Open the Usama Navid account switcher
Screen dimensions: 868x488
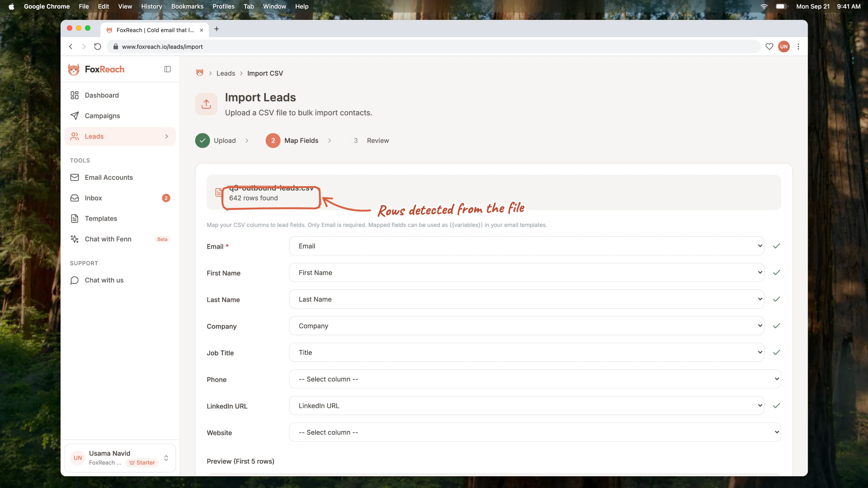120,458
